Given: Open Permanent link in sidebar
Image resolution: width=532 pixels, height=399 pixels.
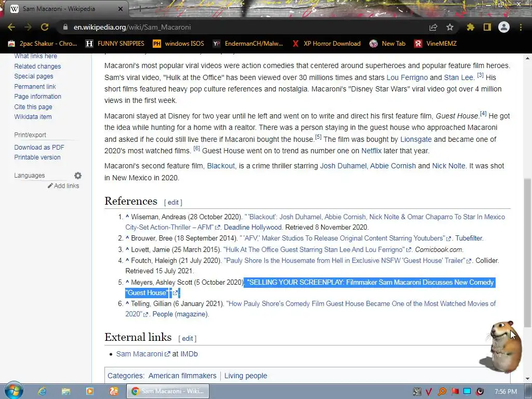Looking at the screenshot, I should click(x=35, y=87).
